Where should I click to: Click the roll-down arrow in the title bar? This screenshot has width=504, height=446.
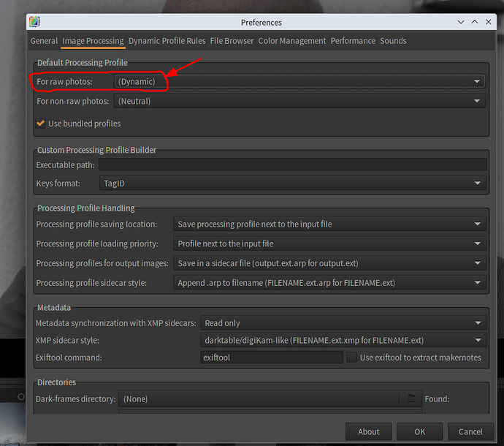(x=461, y=22)
